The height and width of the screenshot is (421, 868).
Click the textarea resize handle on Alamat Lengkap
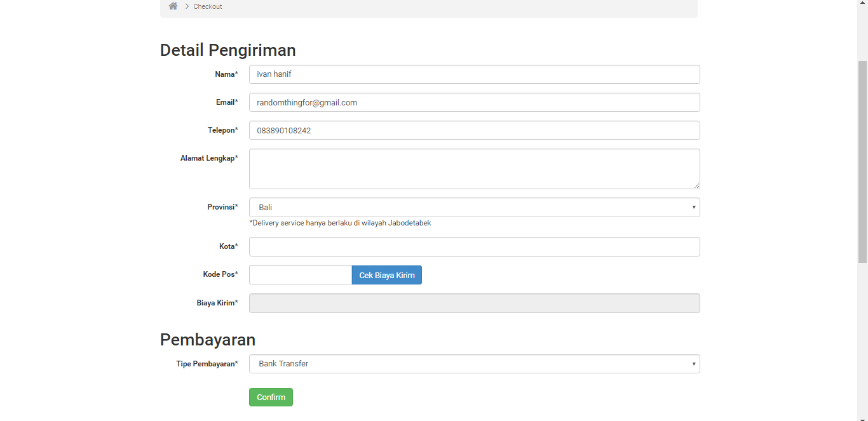[x=696, y=185]
